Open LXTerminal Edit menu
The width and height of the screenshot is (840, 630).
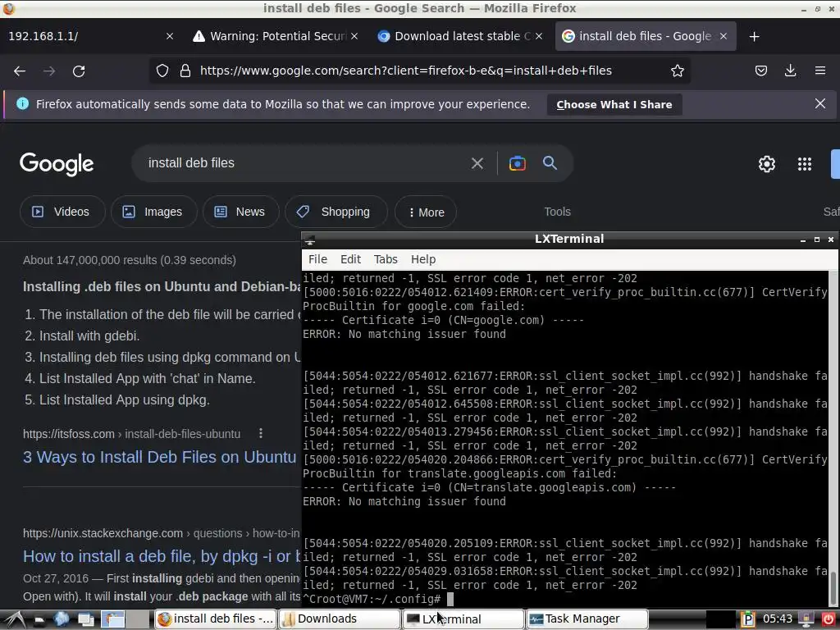[350, 259]
